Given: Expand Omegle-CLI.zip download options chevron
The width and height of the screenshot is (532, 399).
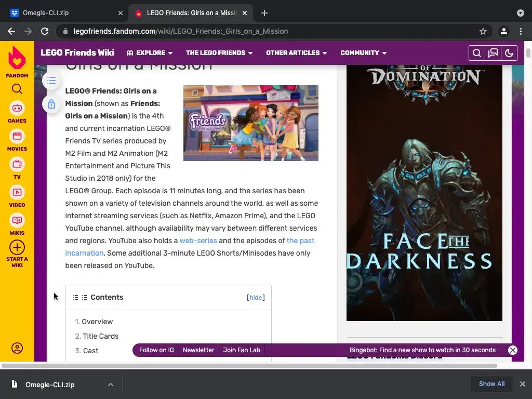Looking at the screenshot, I should tap(111, 384).
